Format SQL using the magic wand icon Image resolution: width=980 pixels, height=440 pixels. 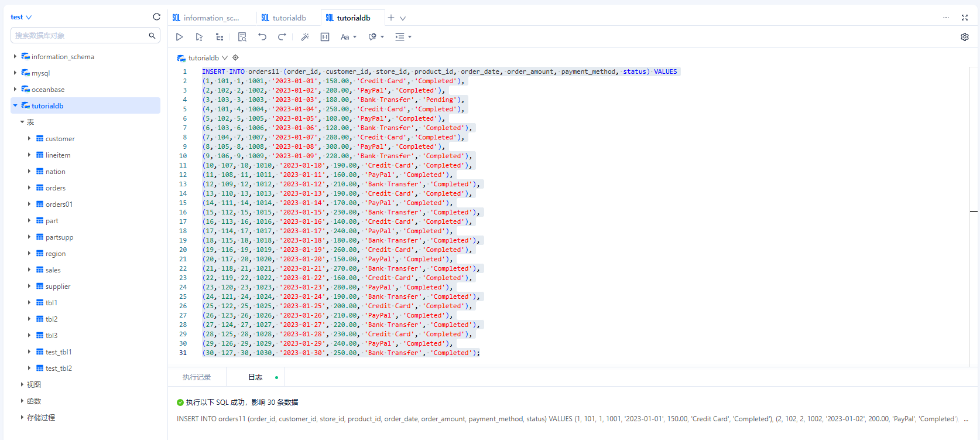pos(305,37)
